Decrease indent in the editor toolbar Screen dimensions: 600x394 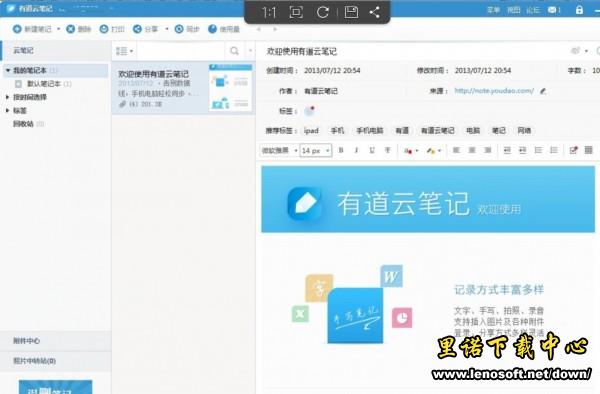tap(507, 150)
